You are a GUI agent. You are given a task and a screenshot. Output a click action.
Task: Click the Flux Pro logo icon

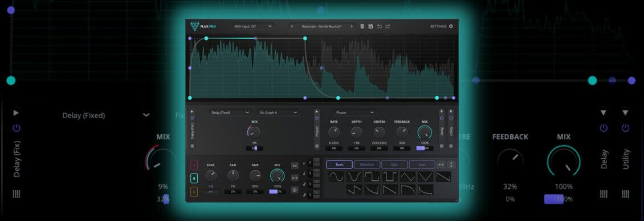pos(194,26)
